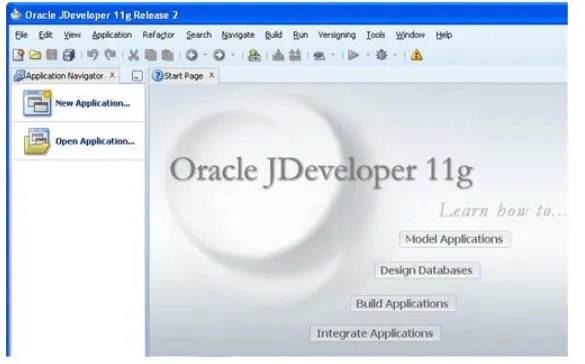Screen dimensions: 585x364
Task: Open the Run menu
Action: pyautogui.click(x=300, y=35)
